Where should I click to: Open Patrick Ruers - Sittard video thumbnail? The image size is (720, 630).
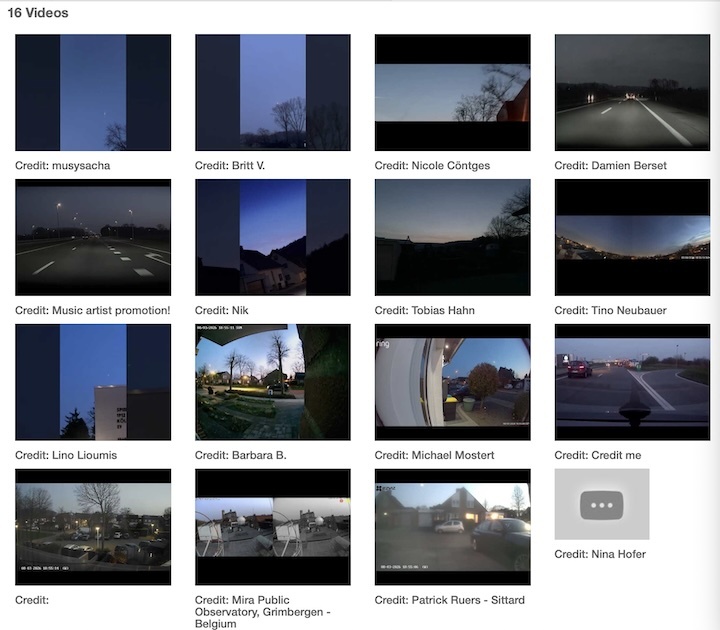coord(452,527)
